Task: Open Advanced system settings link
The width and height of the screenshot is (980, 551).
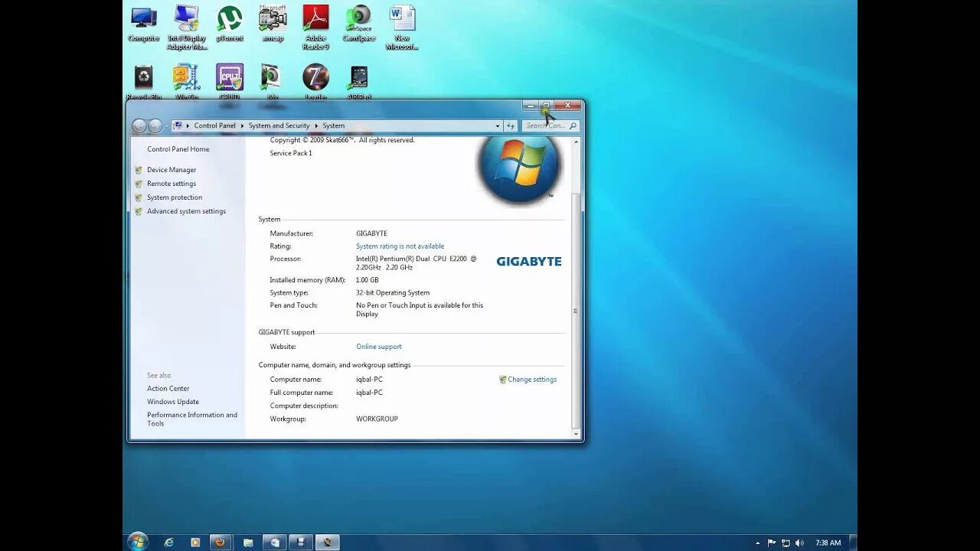Action: click(x=186, y=211)
